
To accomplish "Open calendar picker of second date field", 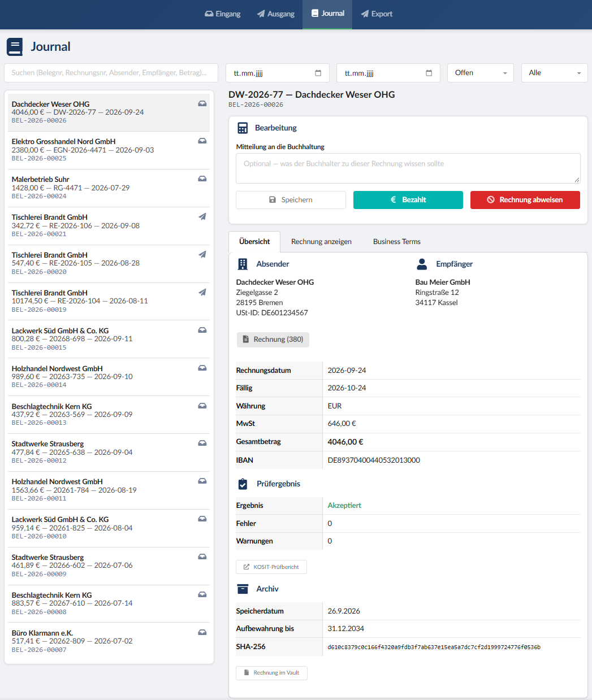I will [429, 73].
